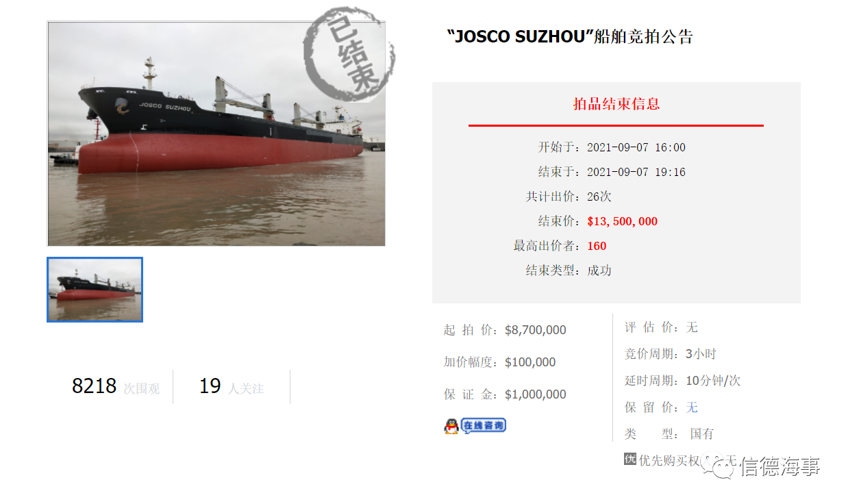This screenshot has width=848, height=504.
Task: Click the start time 2021-09-07 16:00
Action: (636, 147)
